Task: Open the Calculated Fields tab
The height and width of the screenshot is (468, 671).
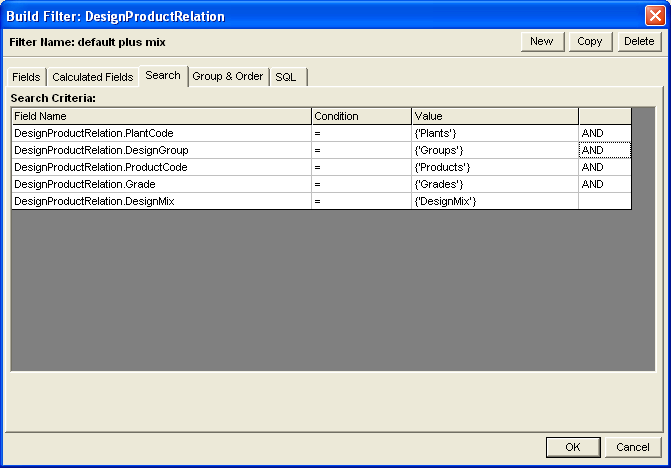Action: (92, 77)
